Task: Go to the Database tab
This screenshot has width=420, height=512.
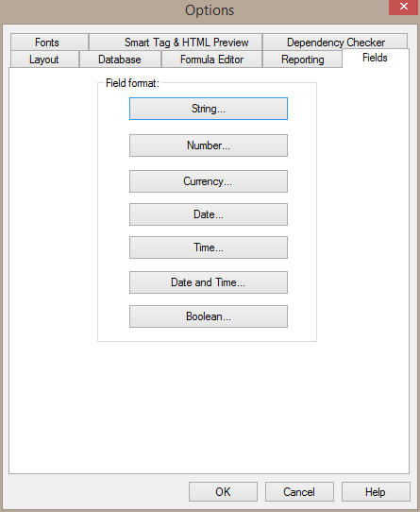Action: point(120,60)
